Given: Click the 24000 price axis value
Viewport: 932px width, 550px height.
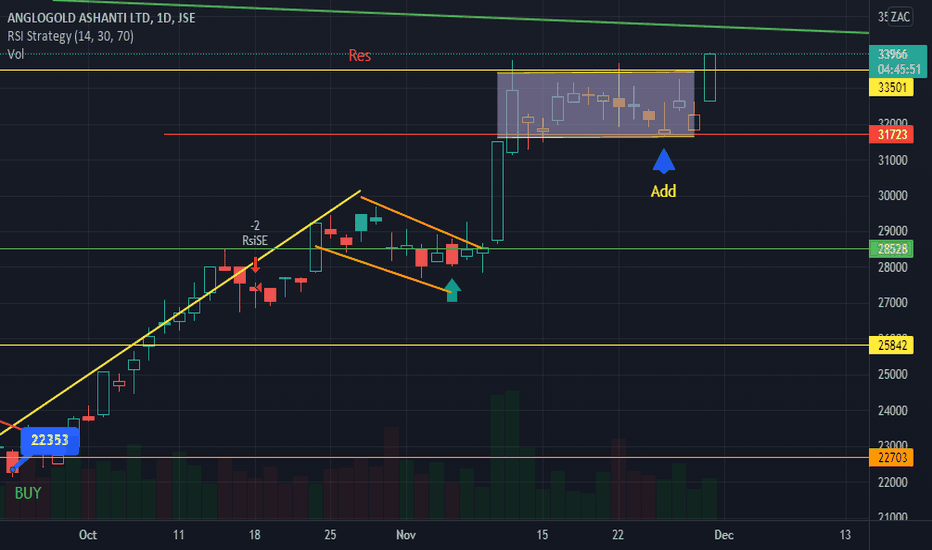Looking at the screenshot, I should click(892, 410).
